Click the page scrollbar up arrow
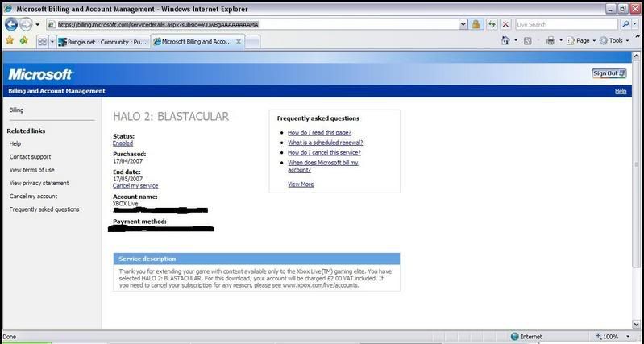 [637, 56]
